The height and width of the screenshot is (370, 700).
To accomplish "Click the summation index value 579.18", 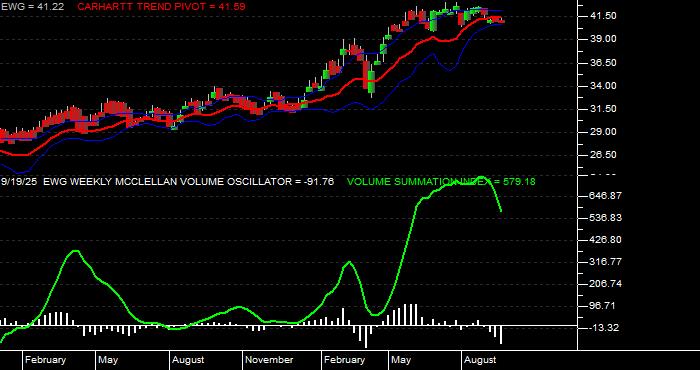I will 519,182.
